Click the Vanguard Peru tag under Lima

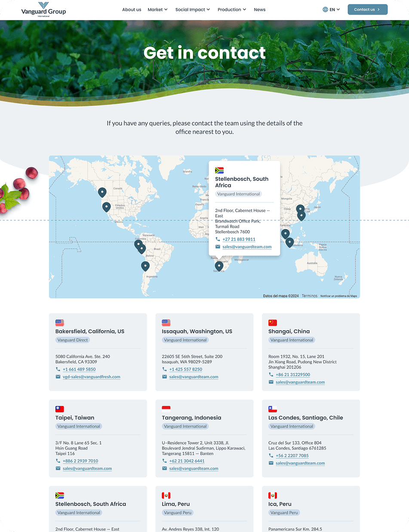178,513
